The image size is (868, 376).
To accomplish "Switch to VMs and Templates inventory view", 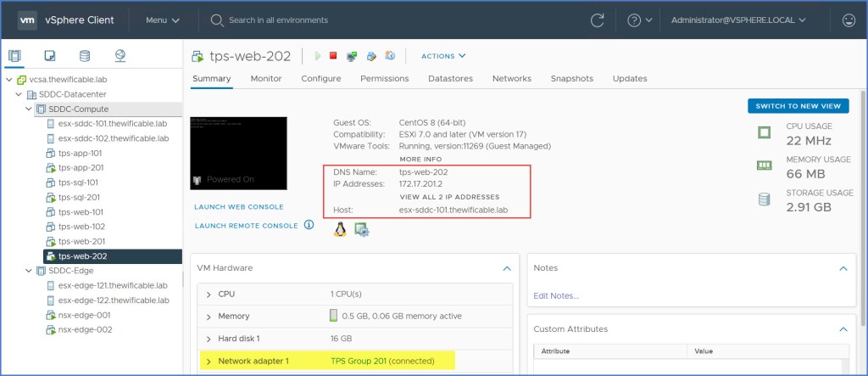I will (x=49, y=57).
